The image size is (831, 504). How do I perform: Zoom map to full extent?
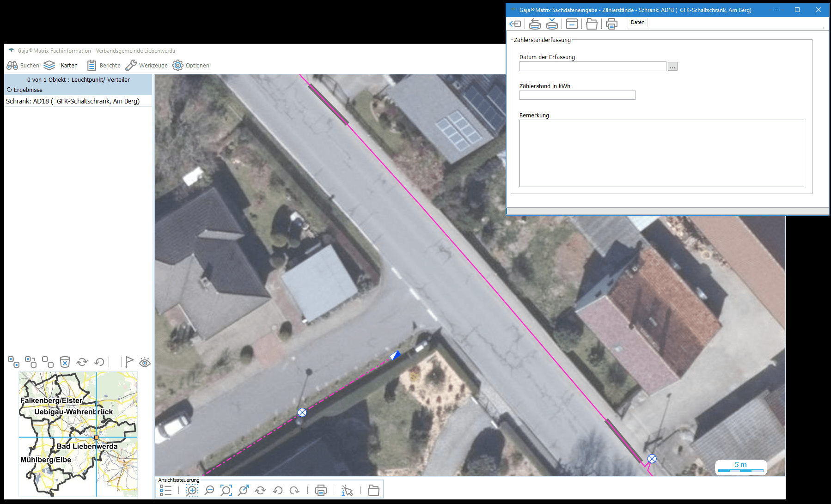click(226, 490)
